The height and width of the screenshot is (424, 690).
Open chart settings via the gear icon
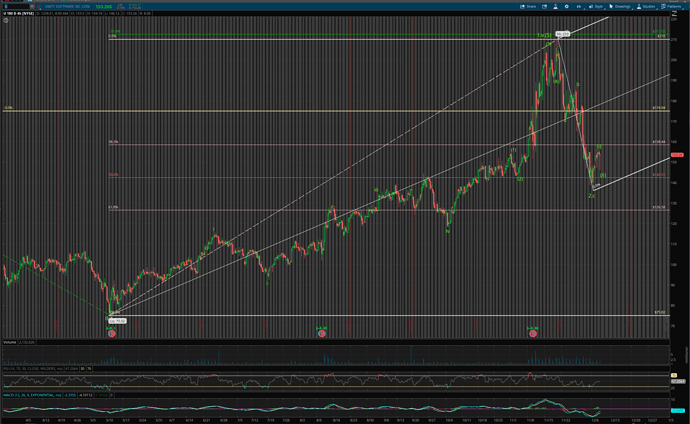pos(566,7)
